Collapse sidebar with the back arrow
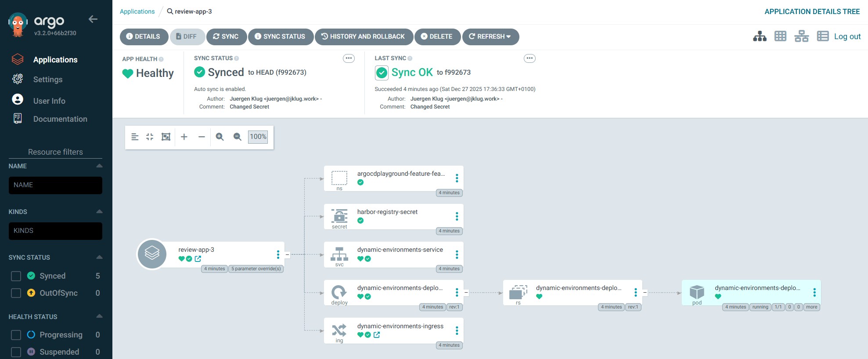The height and width of the screenshot is (359, 868). [93, 19]
